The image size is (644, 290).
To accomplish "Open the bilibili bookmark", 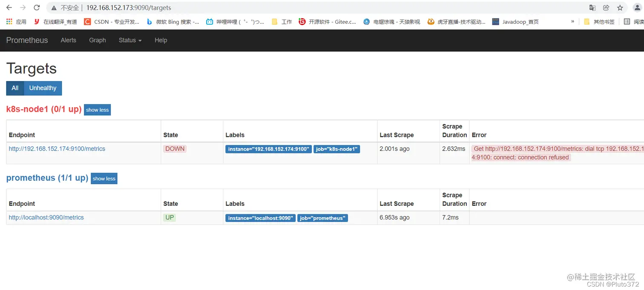I will [x=235, y=22].
